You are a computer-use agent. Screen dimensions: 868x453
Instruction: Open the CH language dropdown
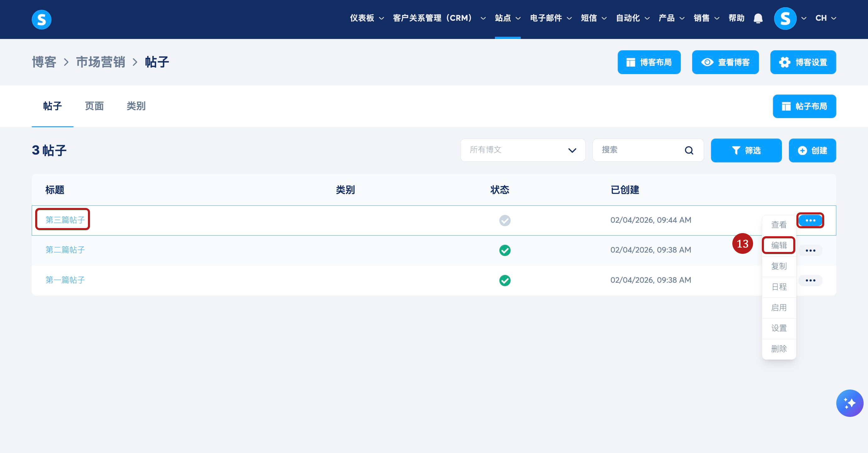click(x=825, y=18)
